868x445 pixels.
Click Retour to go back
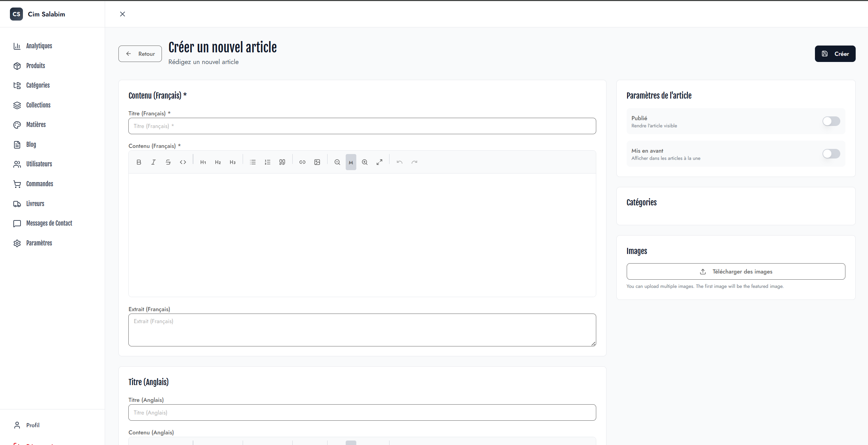pos(140,54)
